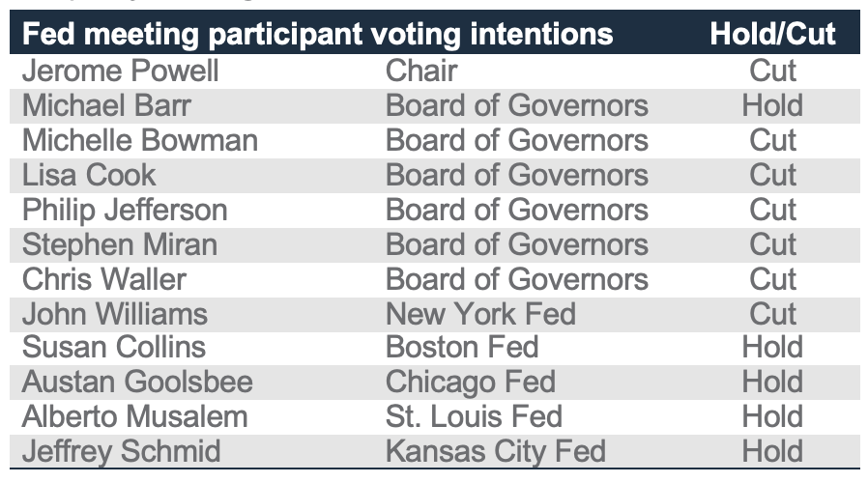868x483 pixels.
Task: Select Lisa Cook's Cut vote cell
Action: tap(772, 175)
